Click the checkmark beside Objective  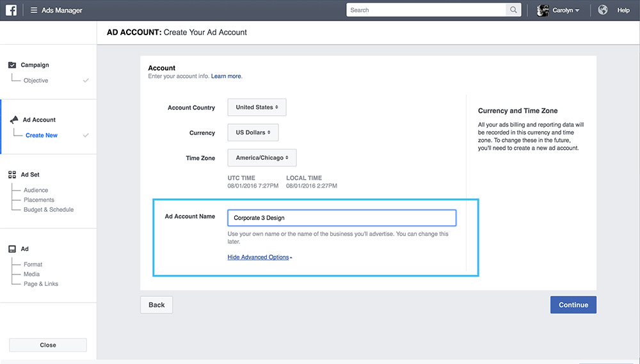[86, 81]
